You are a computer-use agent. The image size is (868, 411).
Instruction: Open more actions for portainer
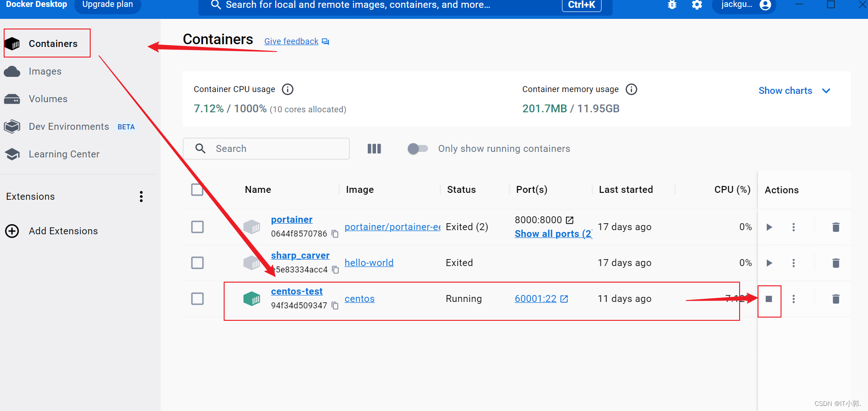[x=793, y=227]
